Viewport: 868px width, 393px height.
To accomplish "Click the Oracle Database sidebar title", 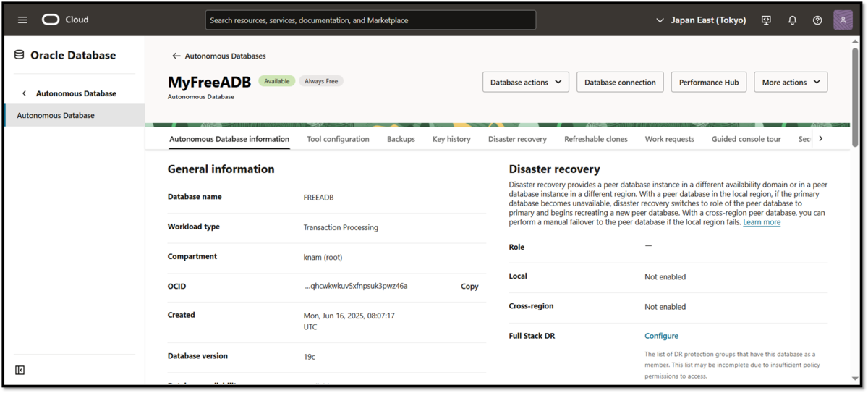I will point(73,55).
